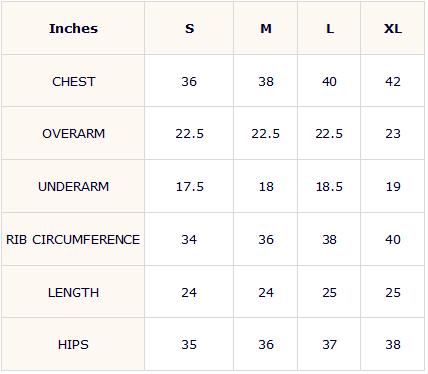This screenshot has width=428, height=374.
Task: Select hips value 37 for L
Action: (x=329, y=344)
